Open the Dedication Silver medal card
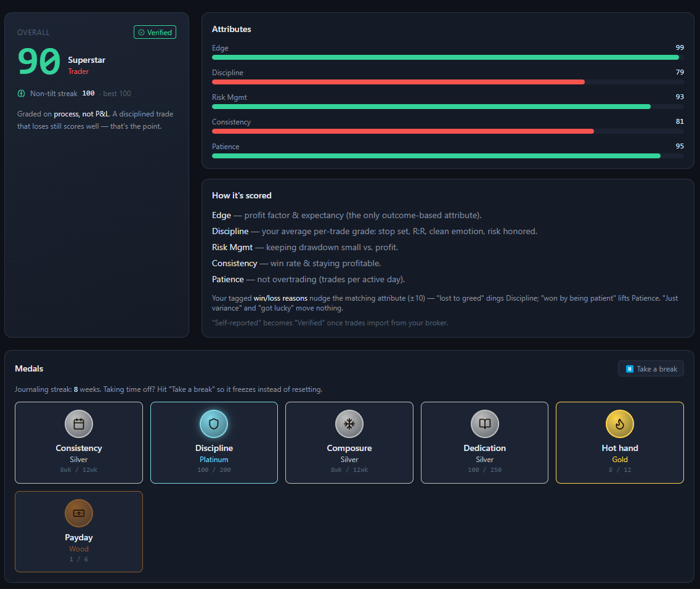Image resolution: width=700 pixels, height=589 pixels. click(x=484, y=442)
